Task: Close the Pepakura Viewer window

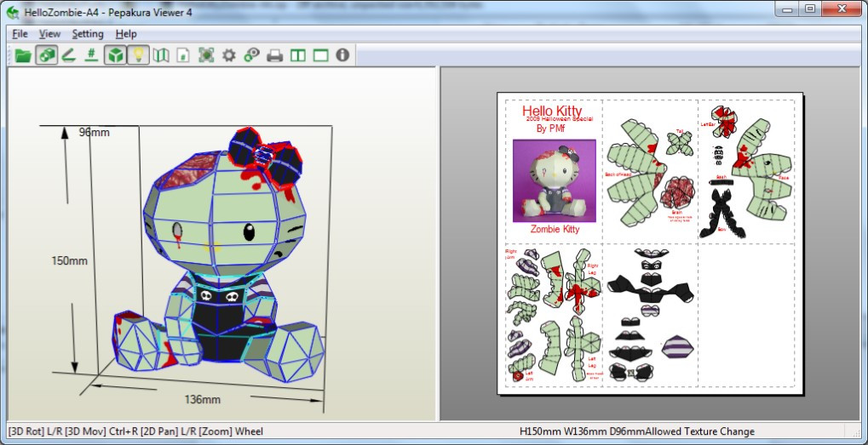Action: point(842,9)
